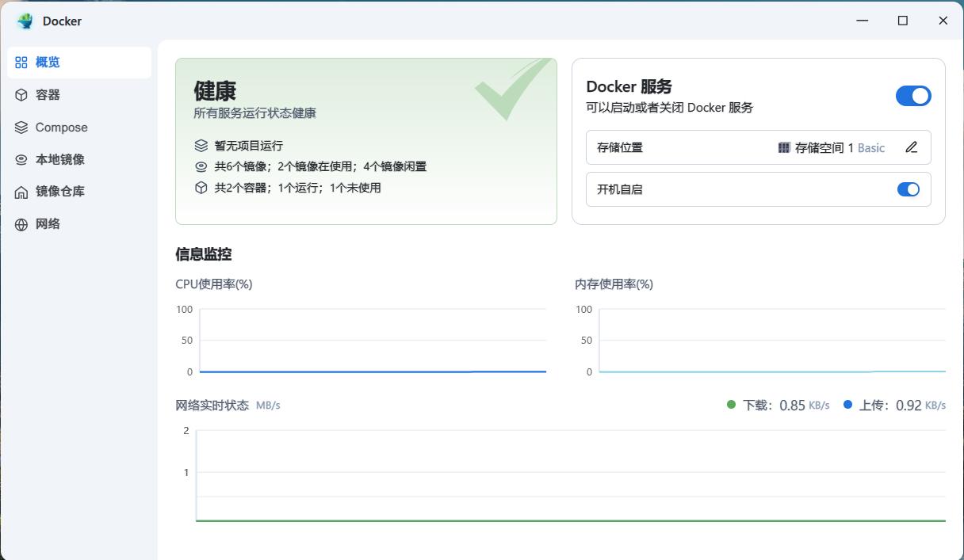Click the 概览 grid icon in sidebar
964x560 pixels.
coord(21,63)
